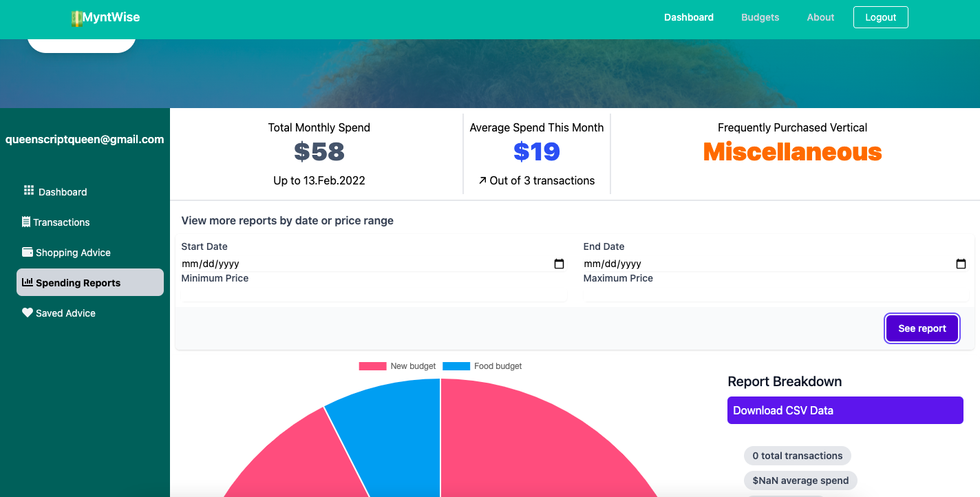980x497 pixels.
Task: Toggle Food budget legend color swatch
Action: [456, 366]
